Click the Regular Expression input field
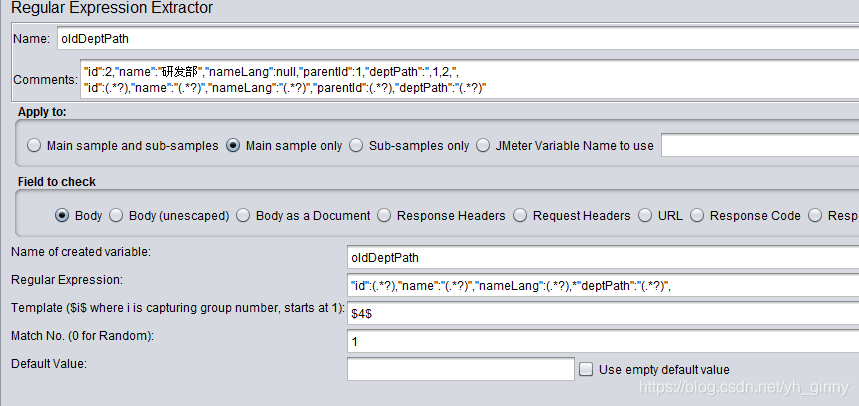Image resolution: width=859 pixels, height=406 pixels. click(603, 285)
